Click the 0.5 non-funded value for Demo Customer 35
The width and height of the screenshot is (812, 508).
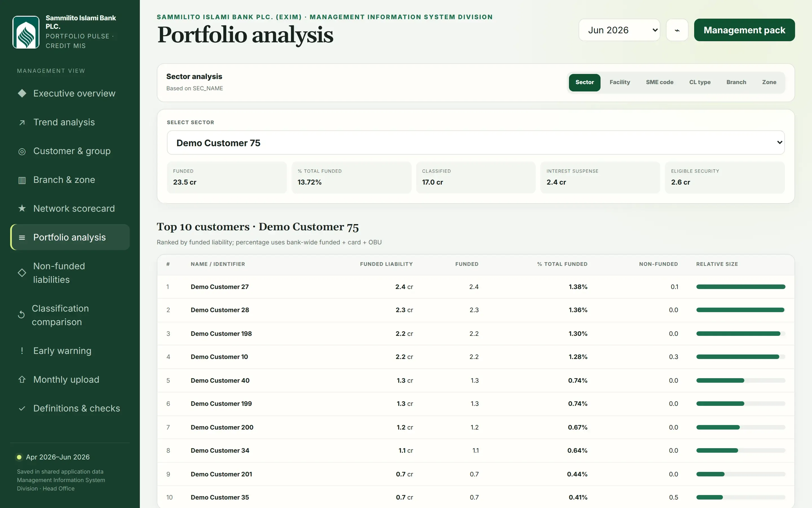(673, 498)
